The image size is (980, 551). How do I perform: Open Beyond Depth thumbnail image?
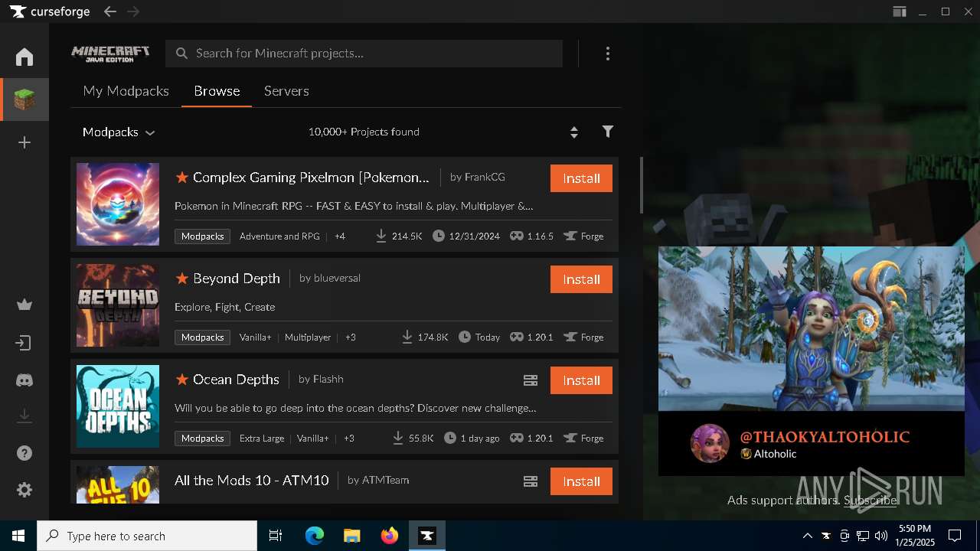point(118,305)
